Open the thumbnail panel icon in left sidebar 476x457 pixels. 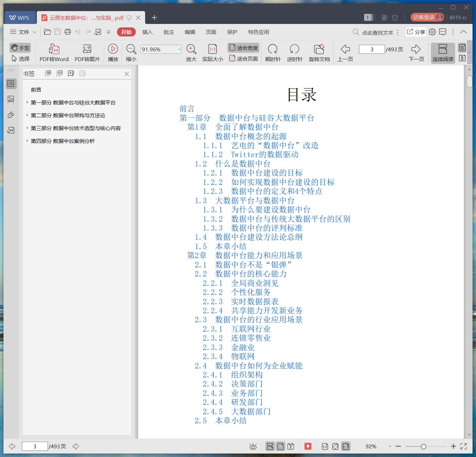click(x=11, y=99)
